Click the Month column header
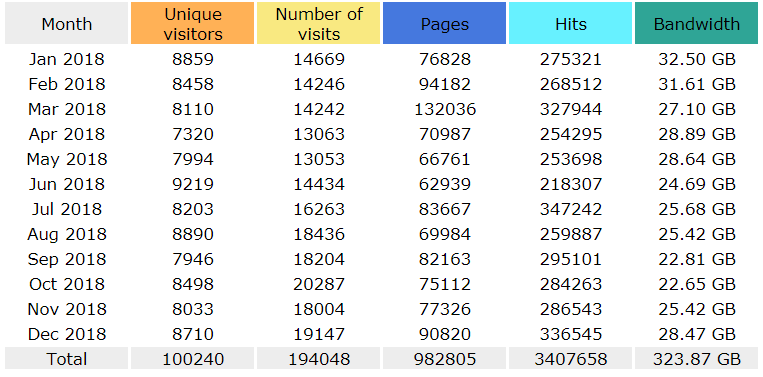The height and width of the screenshot is (377, 763). click(67, 23)
